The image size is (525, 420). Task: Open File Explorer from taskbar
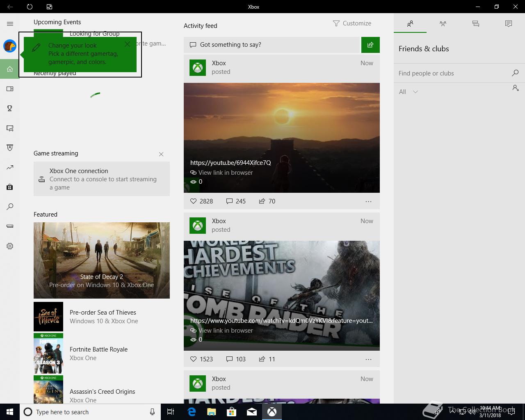pos(212,412)
